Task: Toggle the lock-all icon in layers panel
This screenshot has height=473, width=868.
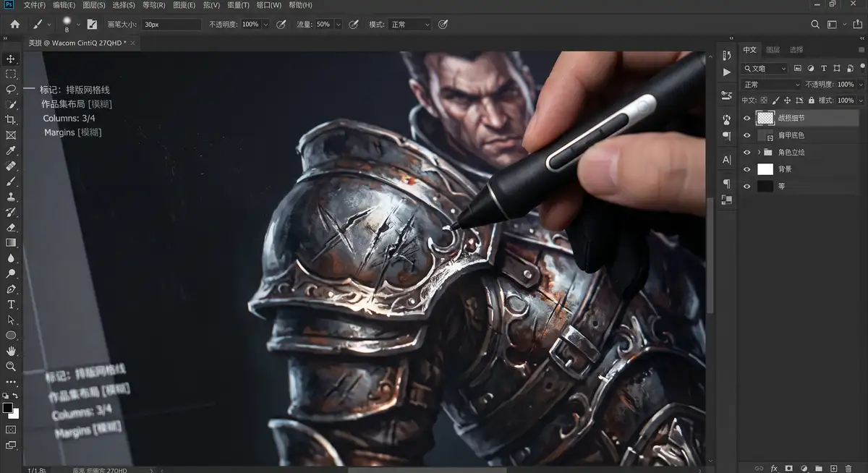Action: (811, 101)
